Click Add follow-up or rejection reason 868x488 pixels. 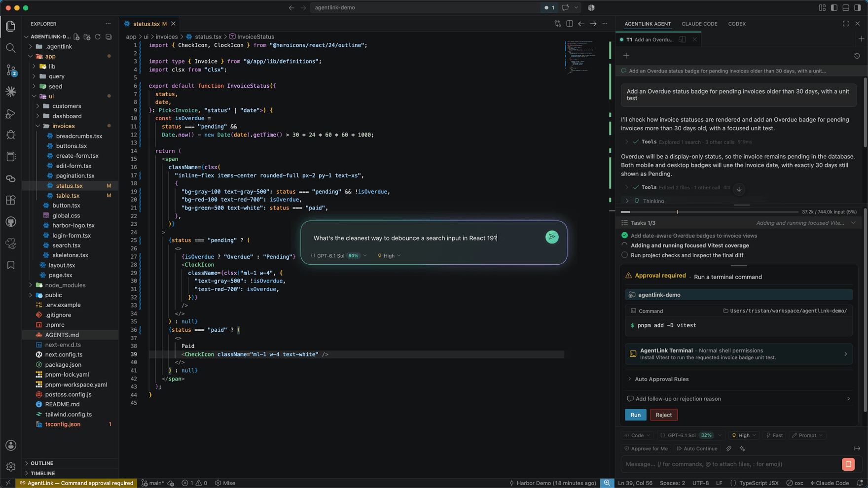click(738, 399)
